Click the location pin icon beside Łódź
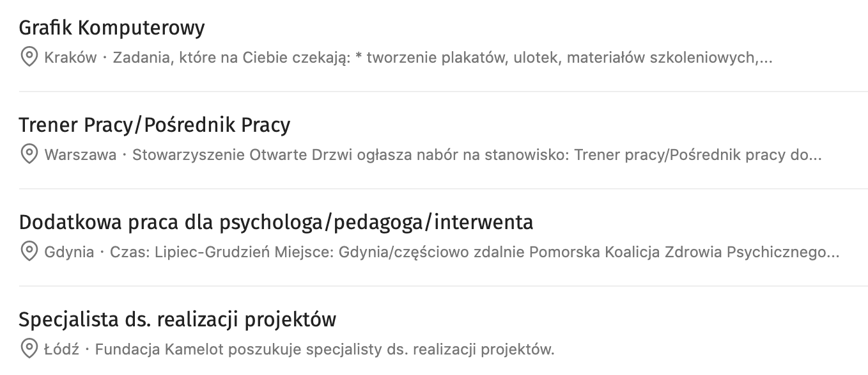The image size is (868, 375). point(29,349)
